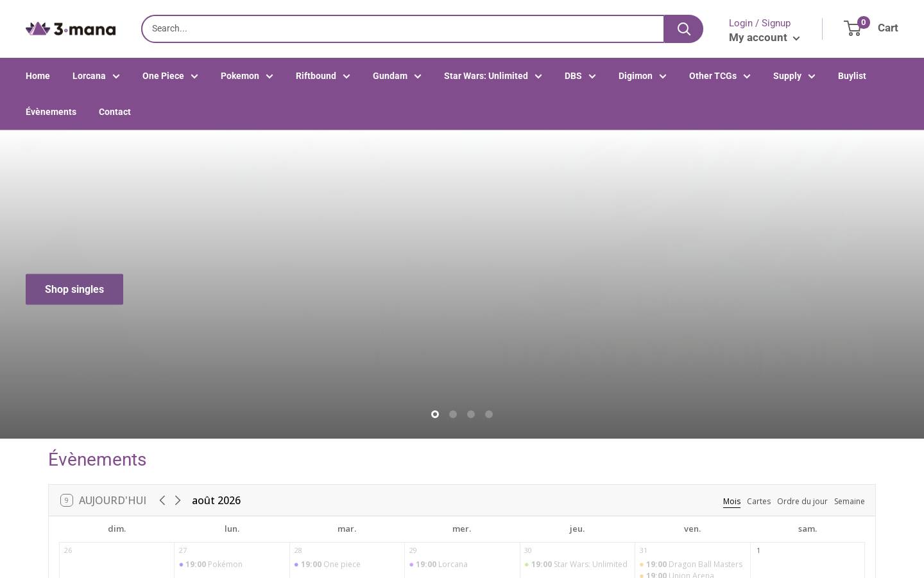Expand Other TCGs menu
The image size is (924, 578).
pos(720,76)
